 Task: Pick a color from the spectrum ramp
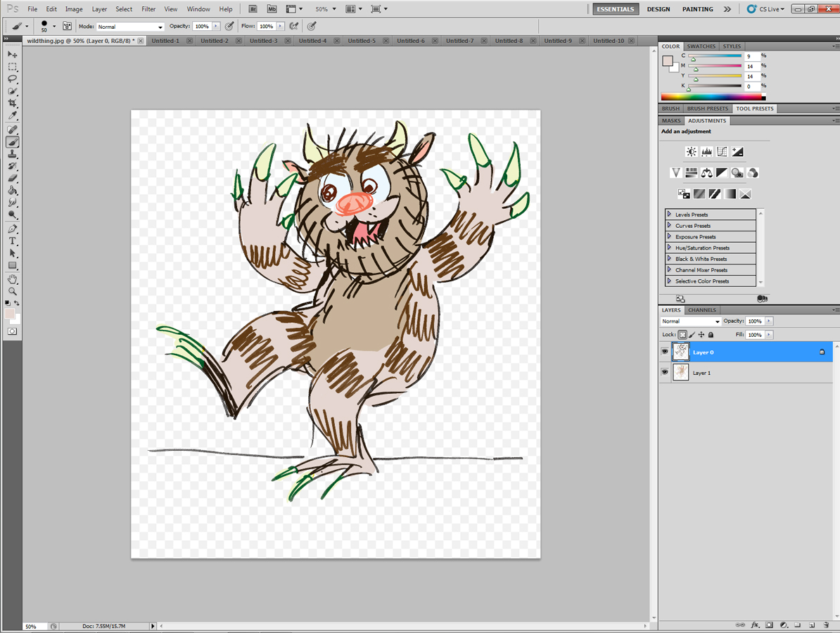pyautogui.click(x=713, y=97)
